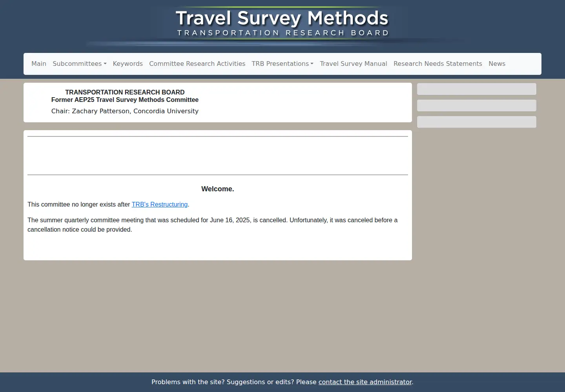Click contact the site administrator link
This screenshot has width=565, height=392.
click(x=365, y=382)
